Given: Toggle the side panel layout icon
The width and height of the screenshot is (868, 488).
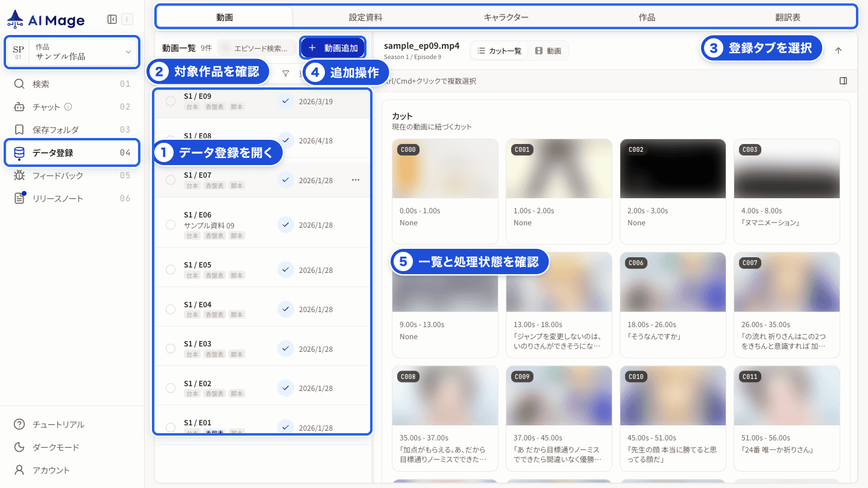Looking at the screenshot, I should tap(843, 81).
